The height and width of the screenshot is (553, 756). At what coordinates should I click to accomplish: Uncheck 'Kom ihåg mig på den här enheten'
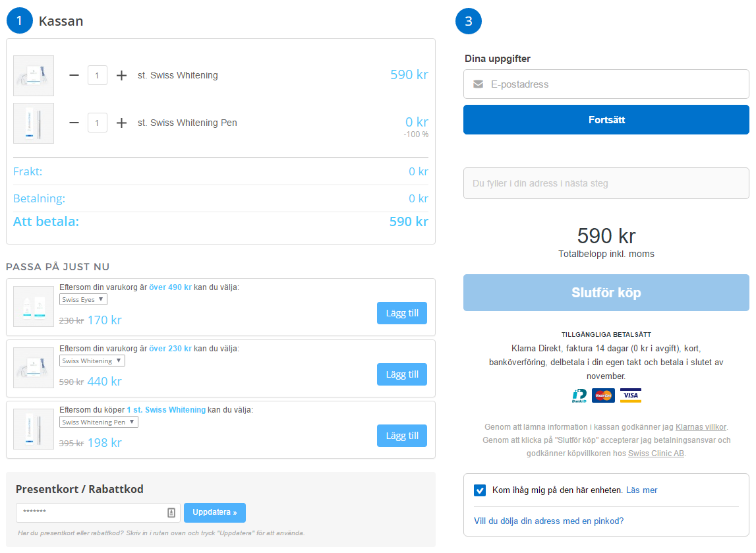[480, 490]
